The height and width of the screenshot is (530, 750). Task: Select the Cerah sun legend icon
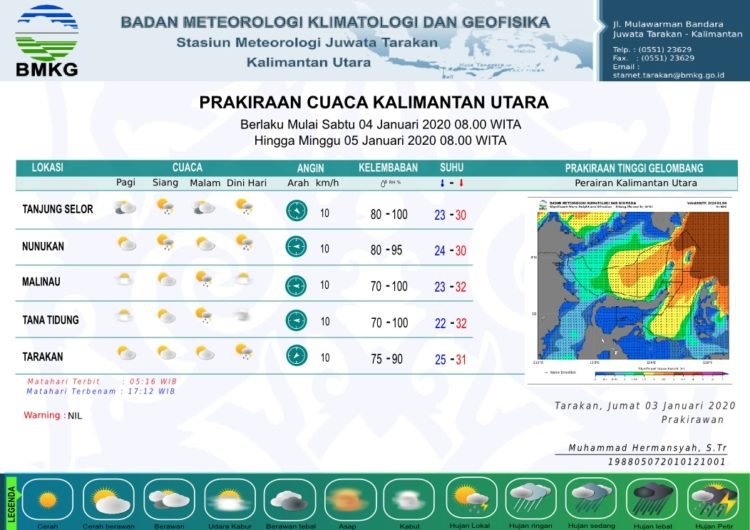(48, 500)
